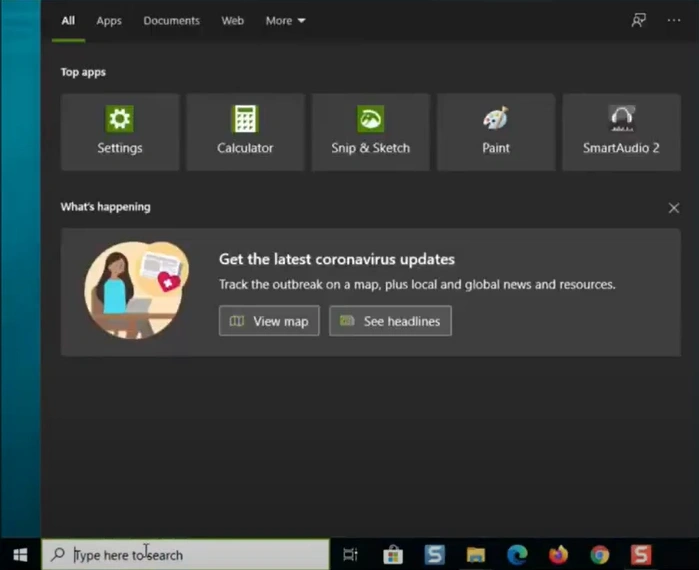Open Microsoft Store from the taskbar

pyautogui.click(x=393, y=555)
